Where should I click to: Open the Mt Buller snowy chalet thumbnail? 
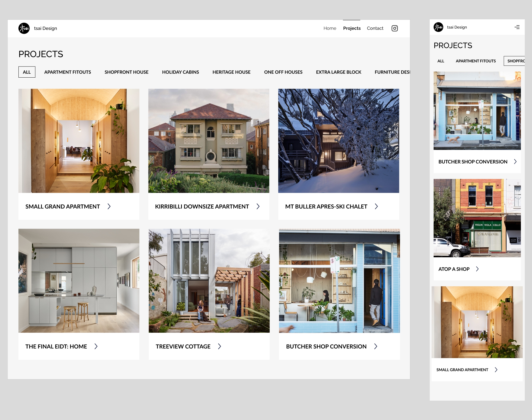339,141
